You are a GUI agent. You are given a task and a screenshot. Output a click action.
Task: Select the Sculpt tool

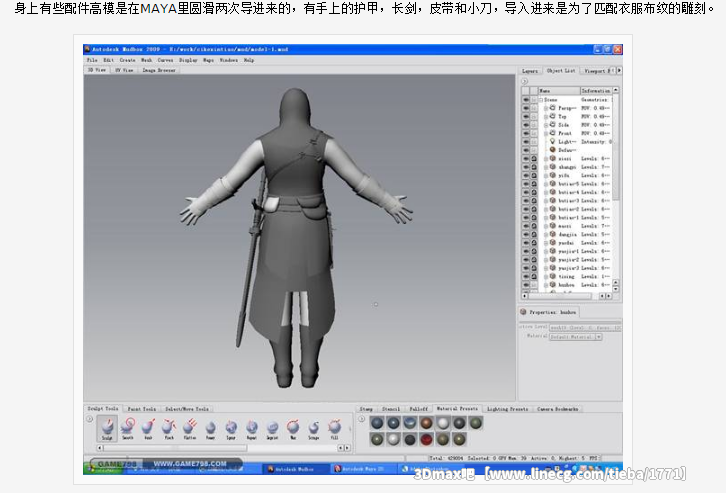coord(107,428)
